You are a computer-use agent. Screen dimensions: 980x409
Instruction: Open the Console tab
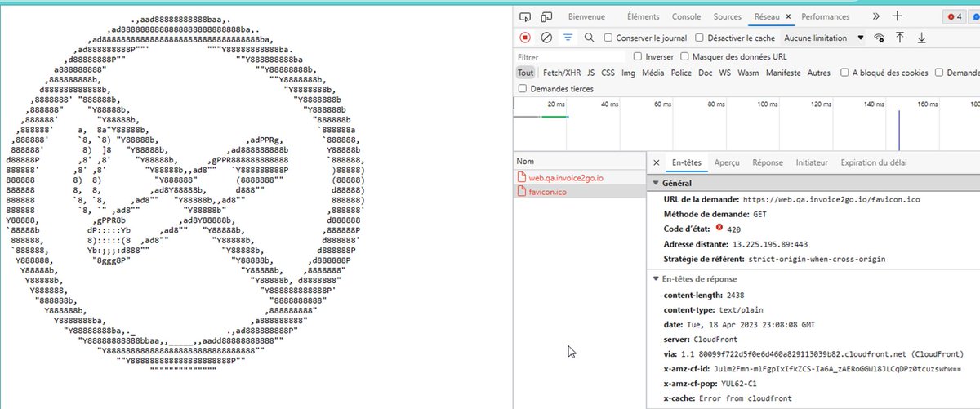tap(686, 16)
